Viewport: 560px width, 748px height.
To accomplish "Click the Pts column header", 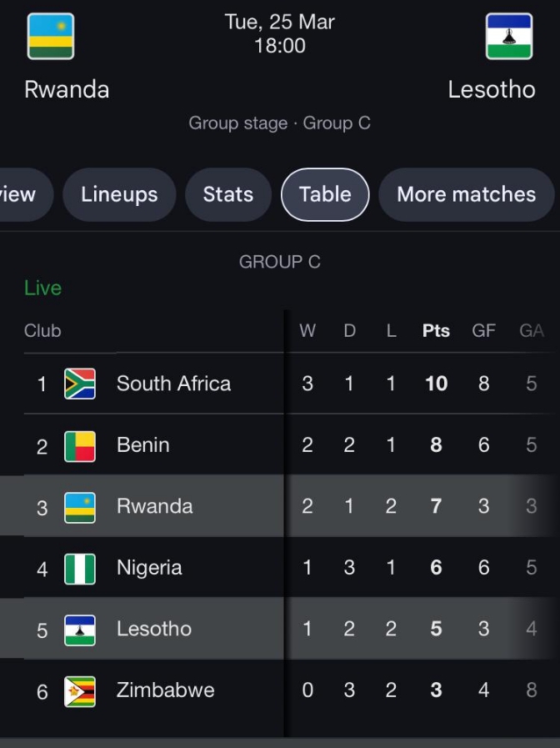I will [436, 331].
